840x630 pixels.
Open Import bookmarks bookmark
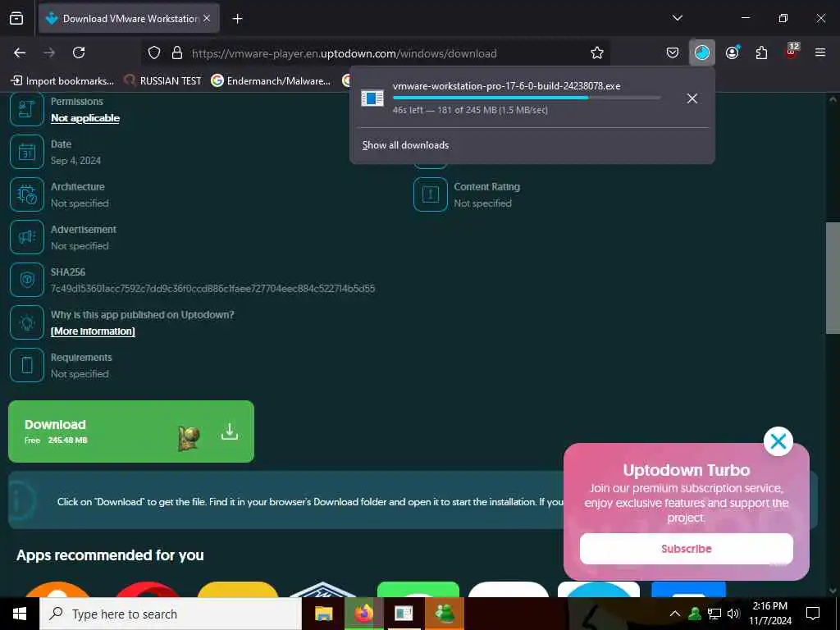coord(62,81)
